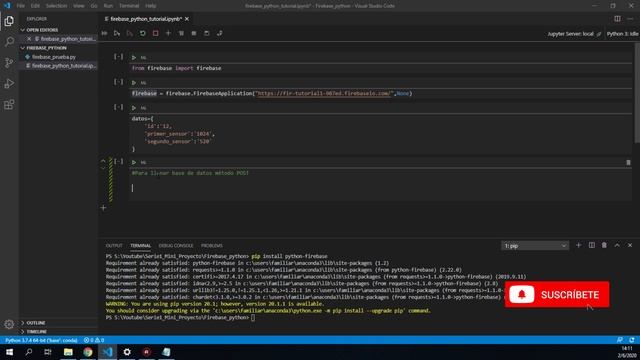This screenshot has height=360, width=640.
Task: Close the firebase_python_tutorial.ipynb tab
Action: click(187, 19)
